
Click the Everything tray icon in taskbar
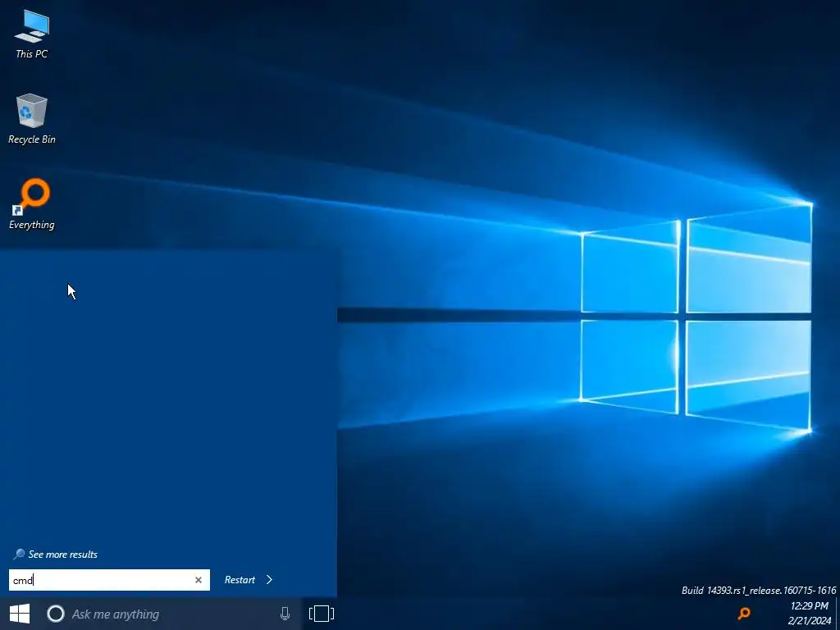pos(744,614)
